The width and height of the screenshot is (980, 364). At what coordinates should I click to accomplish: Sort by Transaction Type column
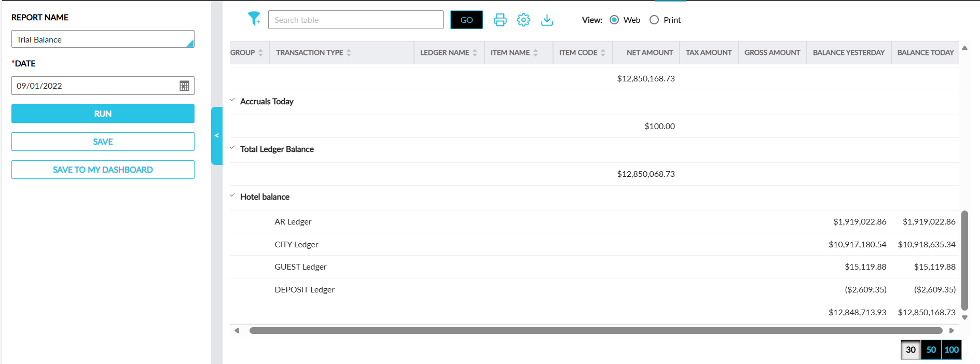tap(349, 53)
